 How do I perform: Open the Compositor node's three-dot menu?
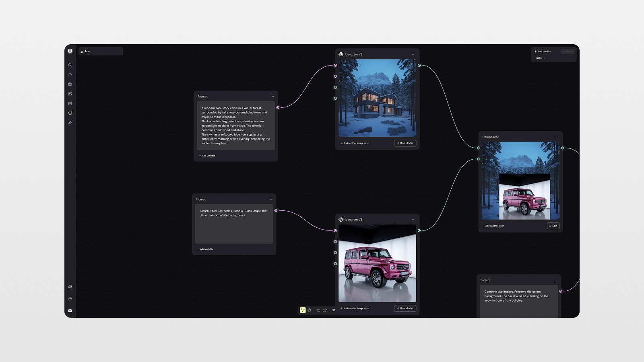click(x=557, y=137)
